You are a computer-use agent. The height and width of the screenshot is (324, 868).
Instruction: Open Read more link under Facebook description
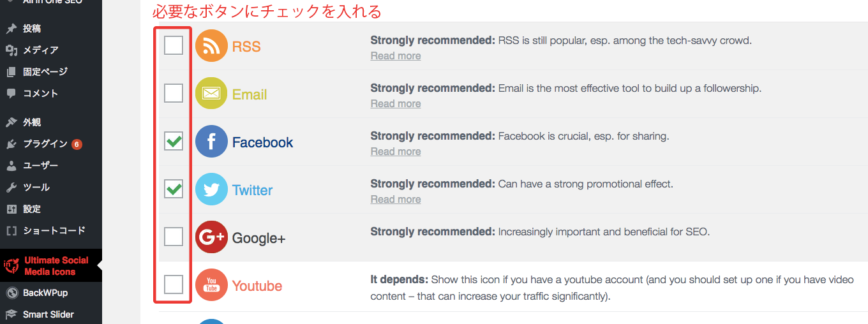[x=396, y=152]
